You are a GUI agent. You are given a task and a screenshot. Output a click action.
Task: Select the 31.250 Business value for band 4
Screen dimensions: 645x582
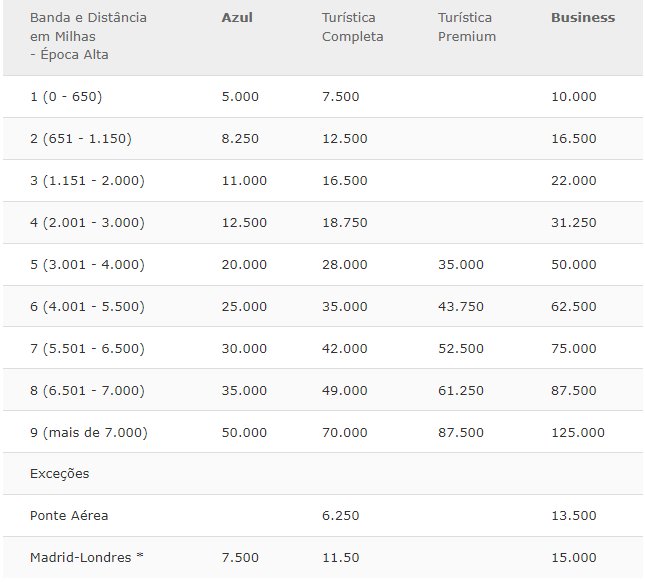[x=574, y=223]
